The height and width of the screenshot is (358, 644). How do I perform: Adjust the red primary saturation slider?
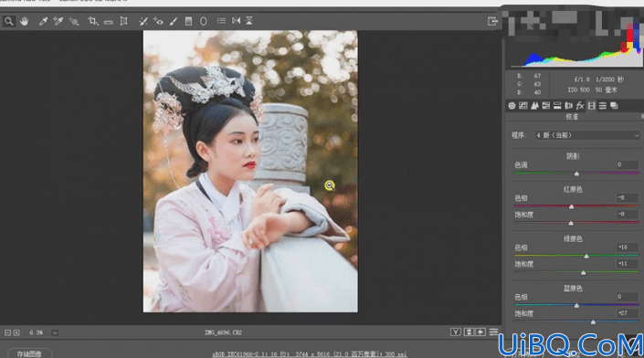click(571, 223)
